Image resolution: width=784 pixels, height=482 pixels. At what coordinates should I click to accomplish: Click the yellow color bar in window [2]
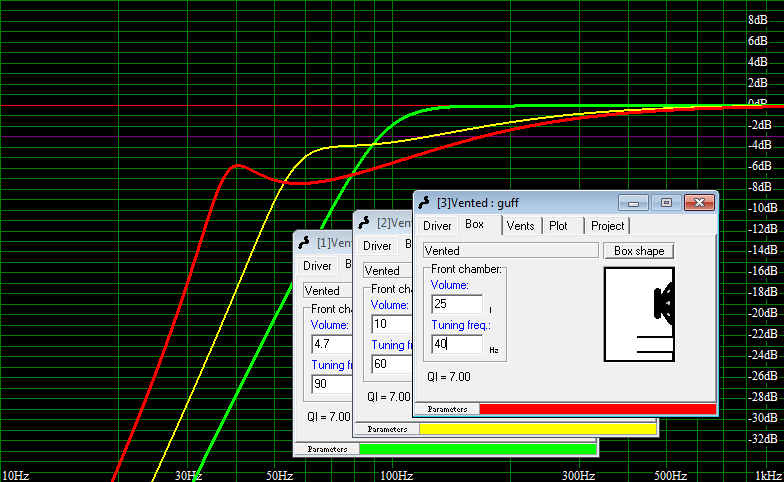click(x=538, y=429)
